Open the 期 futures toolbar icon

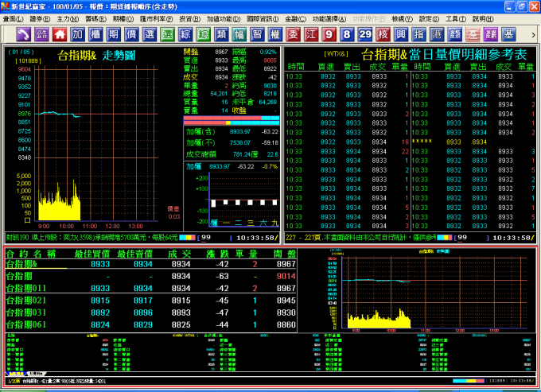[x=114, y=34]
